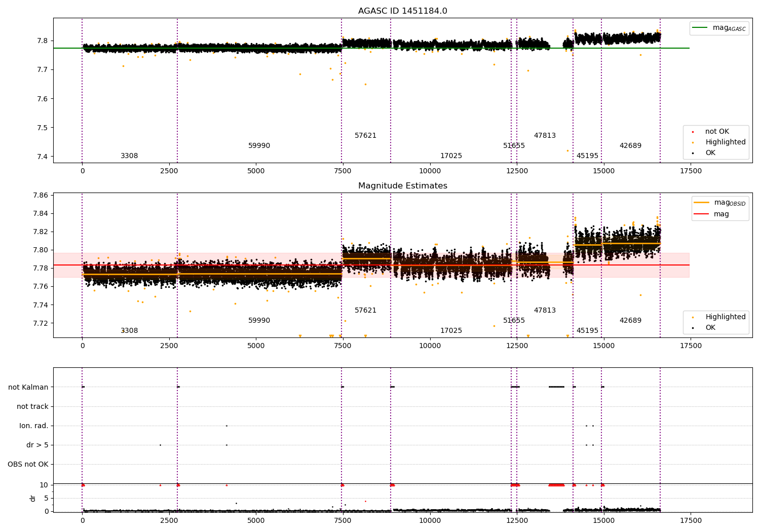
Task: Click the 7.4 y-axis tick in the top plot
Action: pos(43,157)
